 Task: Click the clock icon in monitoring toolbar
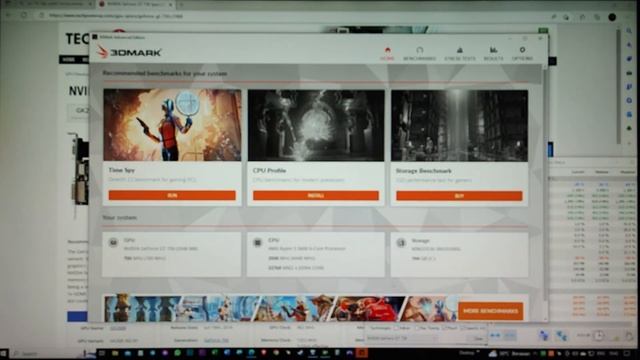coord(598,336)
